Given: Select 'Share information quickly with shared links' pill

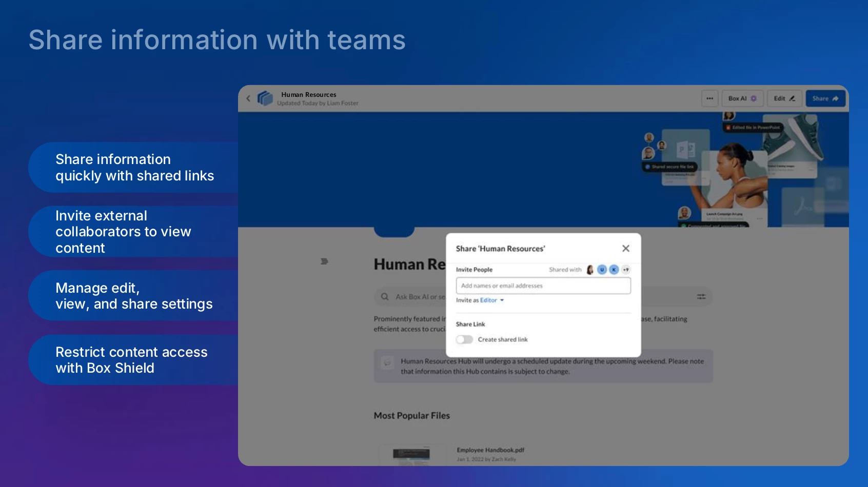Looking at the screenshot, I should click(134, 168).
